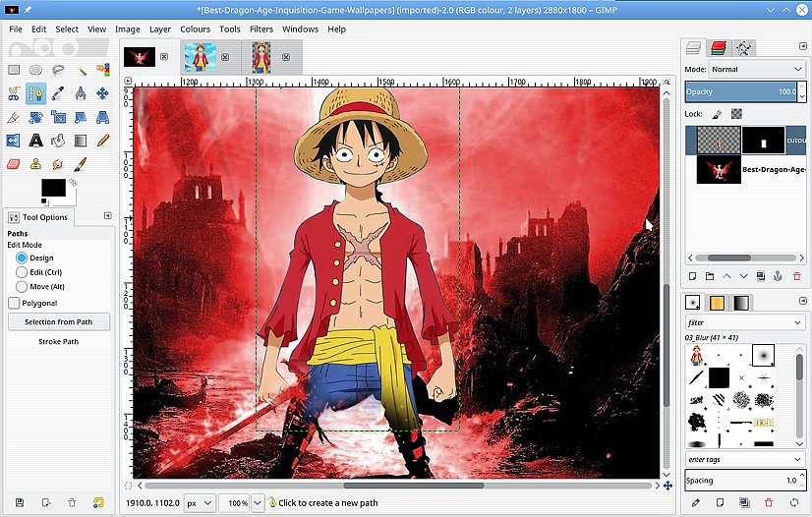812x517 pixels.
Task: Open the layer Mode dropdown
Action: click(x=756, y=70)
